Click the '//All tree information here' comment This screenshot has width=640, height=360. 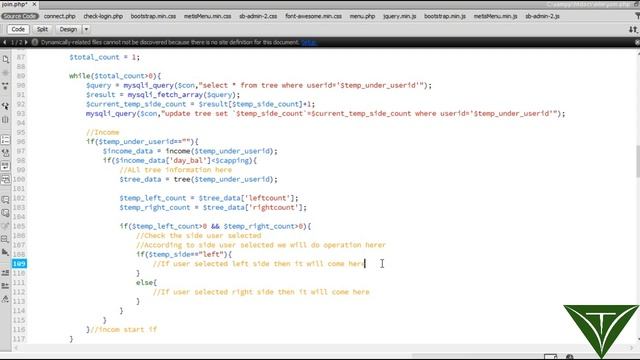(176, 170)
